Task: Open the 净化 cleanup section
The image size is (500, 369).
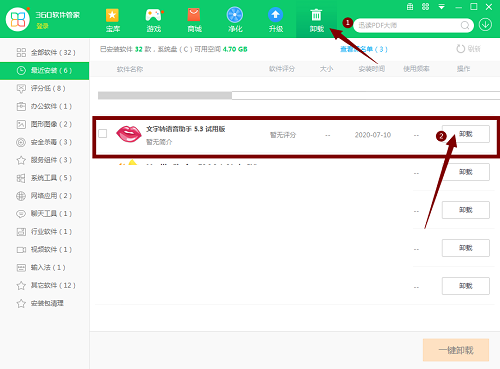Action: point(235,20)
